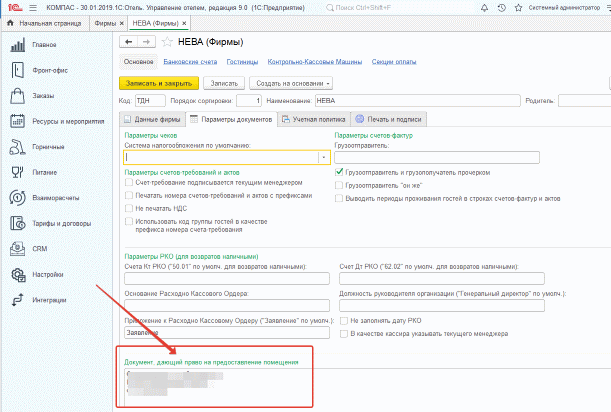This screenshot has height=412, width=611.
Task: Click Должность руководителя организации field
Action: pos(442,305)
